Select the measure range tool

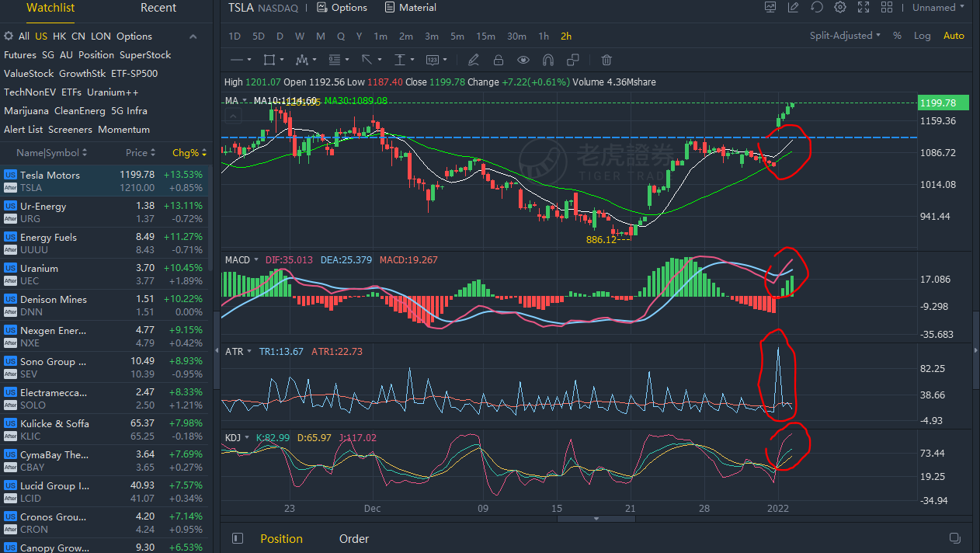400,60
